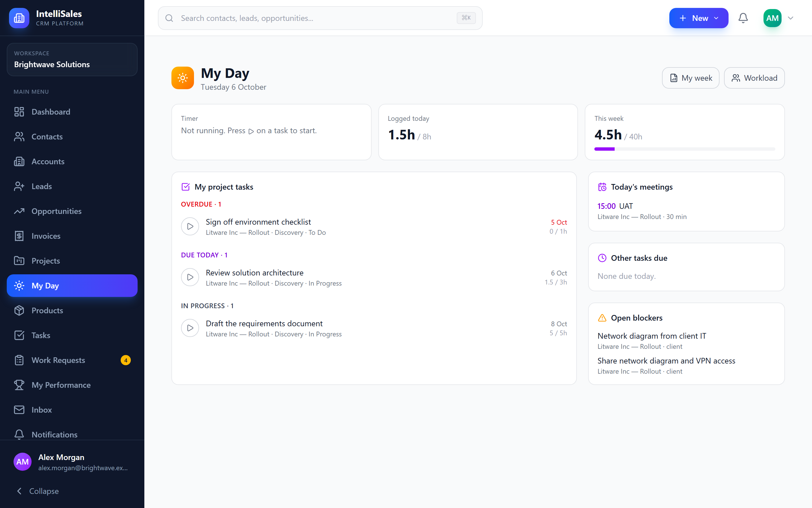The image size is (812, 508).
Task: Click None due today text
Action: 626,276
